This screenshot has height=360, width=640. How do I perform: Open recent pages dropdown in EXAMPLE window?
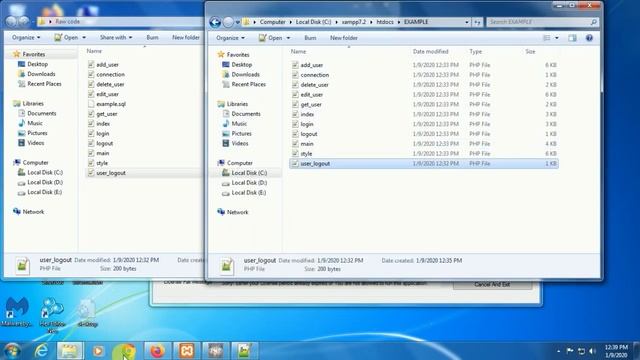tap(238, 22)
